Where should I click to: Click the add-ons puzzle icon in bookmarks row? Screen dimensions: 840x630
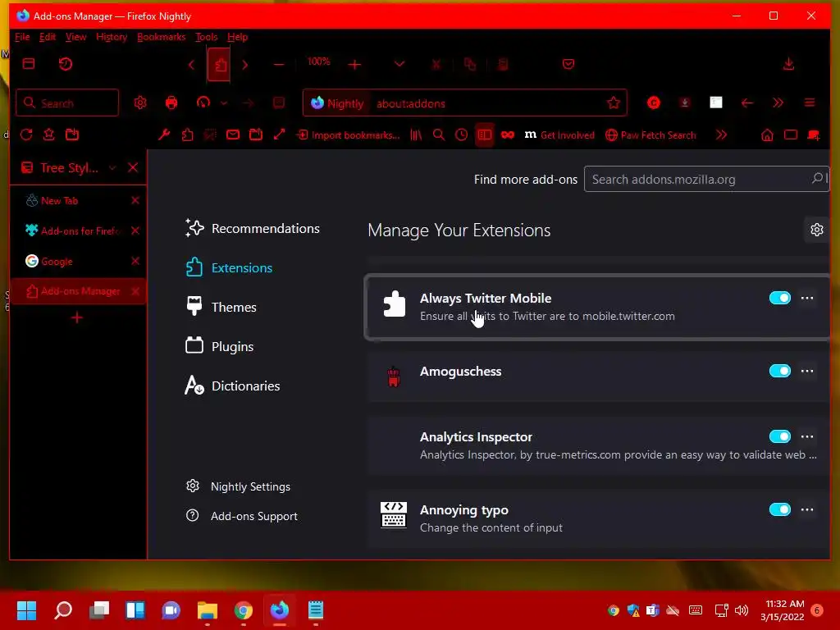click(x=187, y=135)
